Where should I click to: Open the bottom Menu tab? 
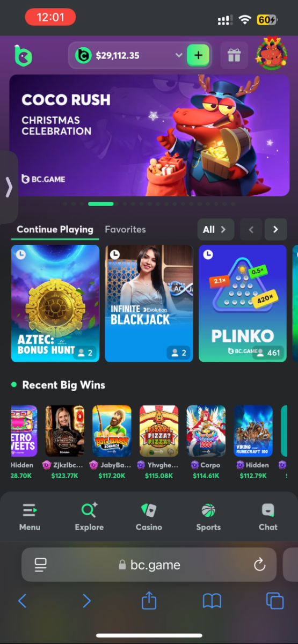coord(30,517)
